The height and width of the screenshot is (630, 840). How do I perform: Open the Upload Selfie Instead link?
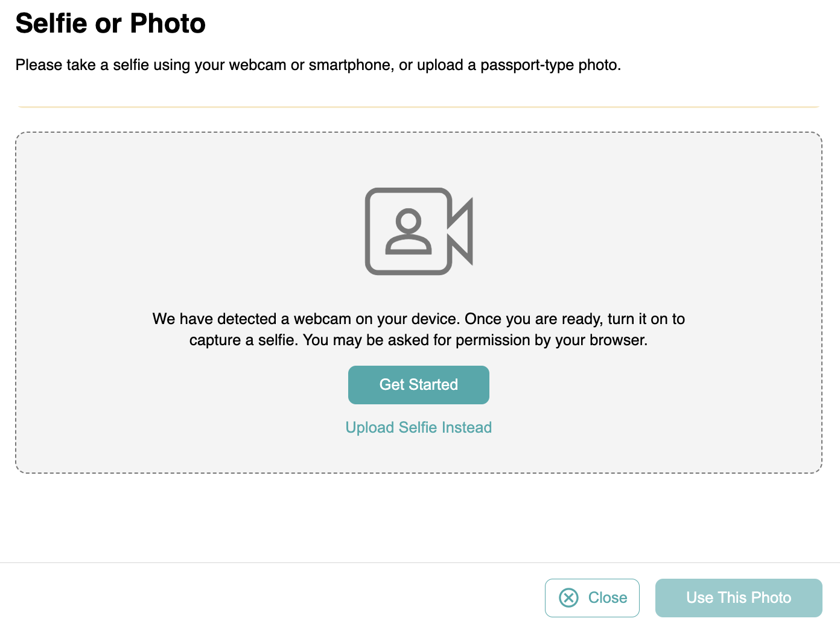coord(418,427)
